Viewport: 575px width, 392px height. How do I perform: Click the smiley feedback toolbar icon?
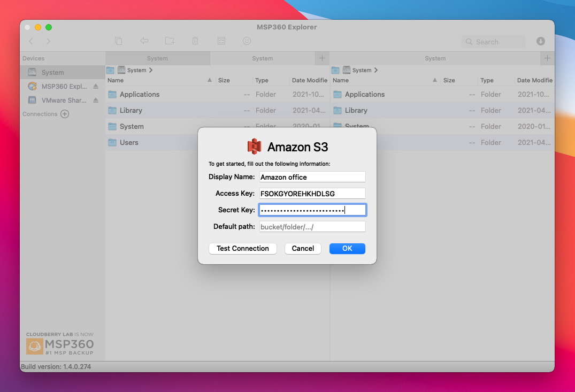click(x=247, y=41)
